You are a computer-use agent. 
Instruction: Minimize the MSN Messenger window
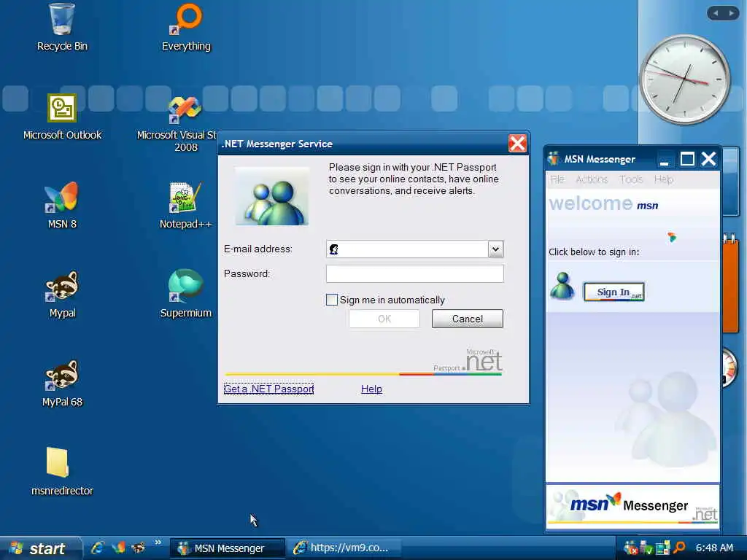tap(665, 159)
